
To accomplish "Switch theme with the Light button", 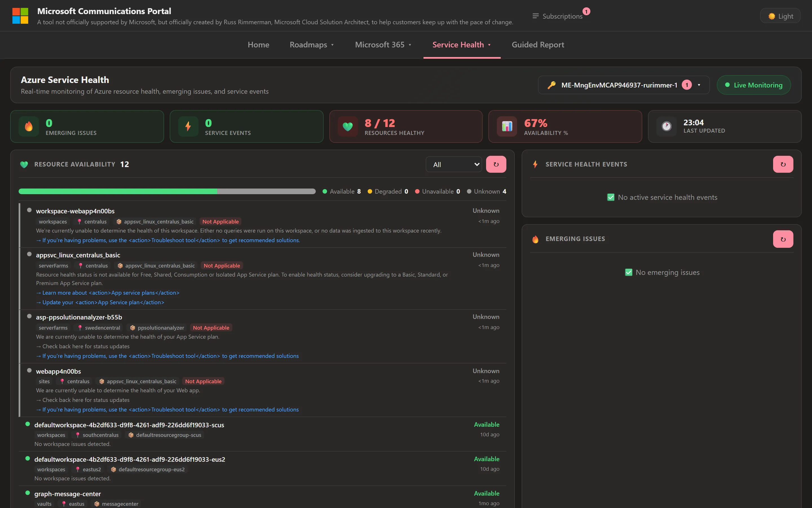I will tap(780, 16).
